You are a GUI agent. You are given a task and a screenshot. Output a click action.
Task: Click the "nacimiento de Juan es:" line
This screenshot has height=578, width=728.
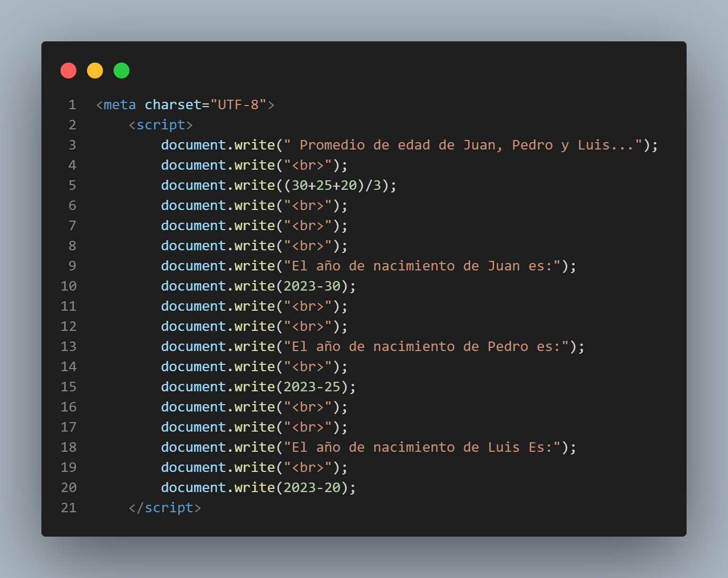pos(369,266)
